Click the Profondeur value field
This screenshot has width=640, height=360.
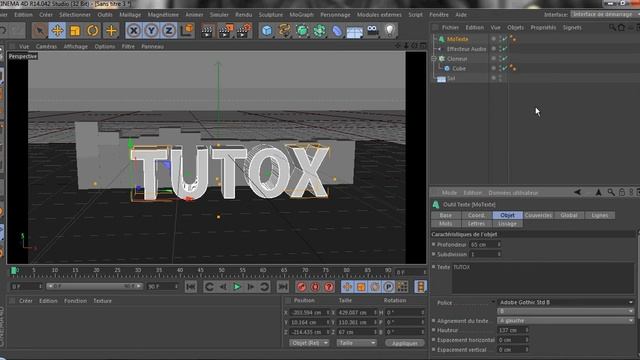click(482, 244)
